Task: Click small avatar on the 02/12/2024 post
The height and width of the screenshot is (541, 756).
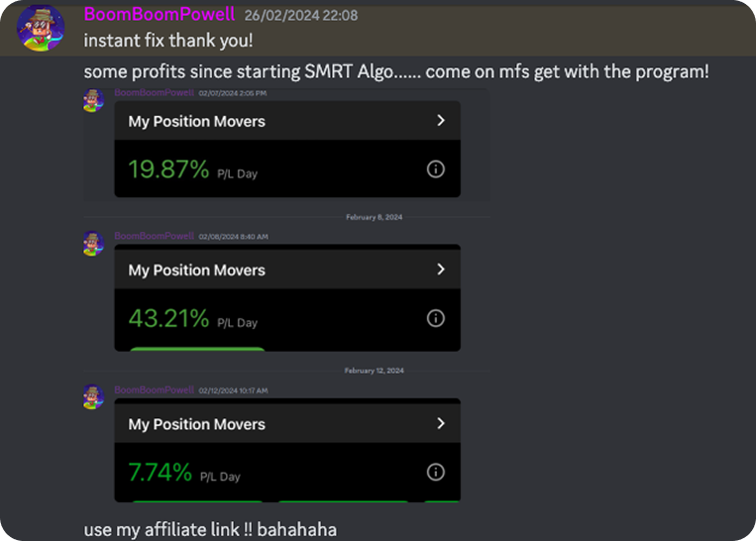Action: [x=94, y=397]
